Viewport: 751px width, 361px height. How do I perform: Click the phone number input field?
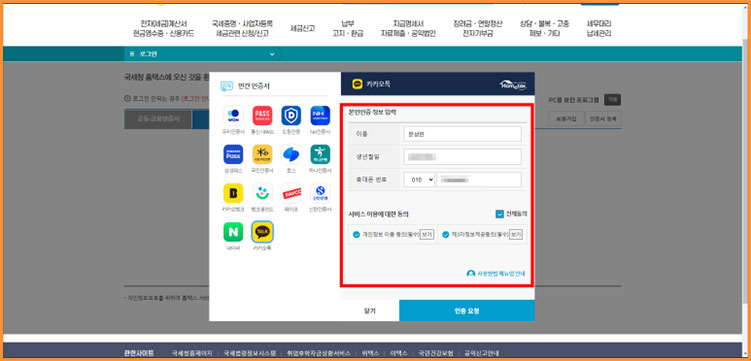click(478, 180)
